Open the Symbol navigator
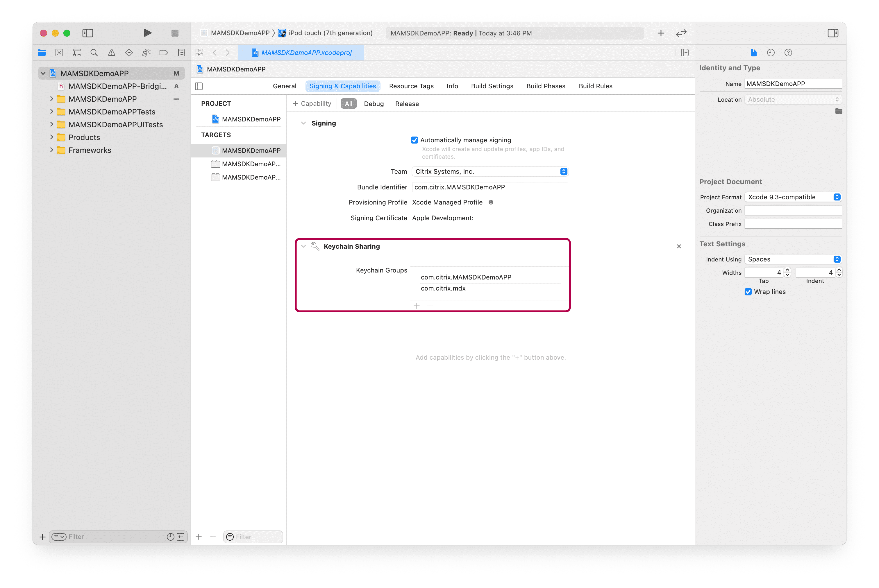This screenshot has height=588, width=879. click(x=77, y=53)
